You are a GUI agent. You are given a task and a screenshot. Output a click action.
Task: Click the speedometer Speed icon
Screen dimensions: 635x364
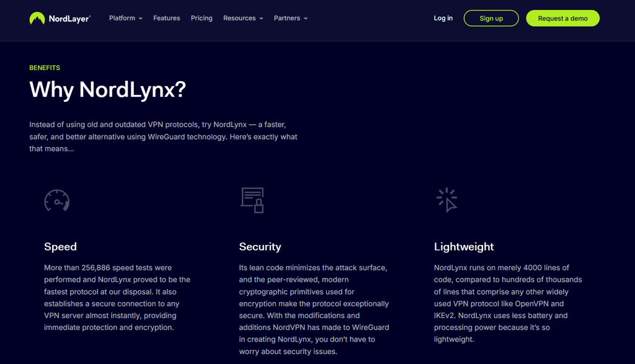click(56, 200)
